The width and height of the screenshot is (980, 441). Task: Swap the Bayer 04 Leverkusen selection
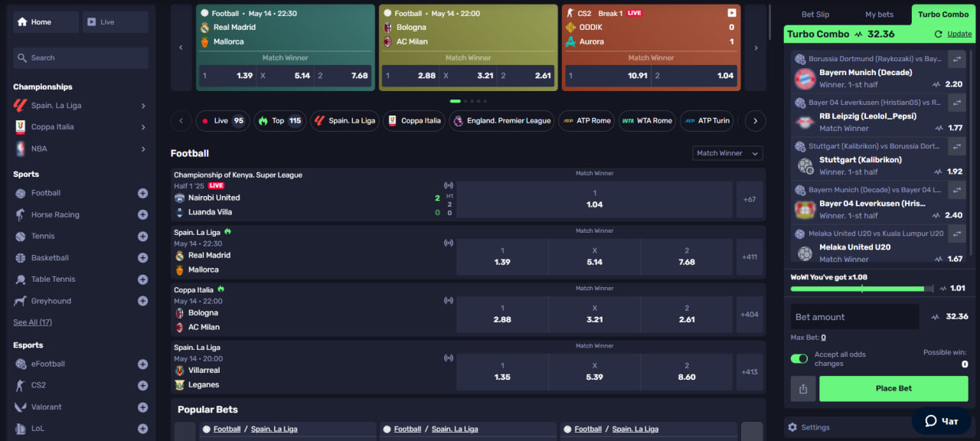tap(956, 190)
